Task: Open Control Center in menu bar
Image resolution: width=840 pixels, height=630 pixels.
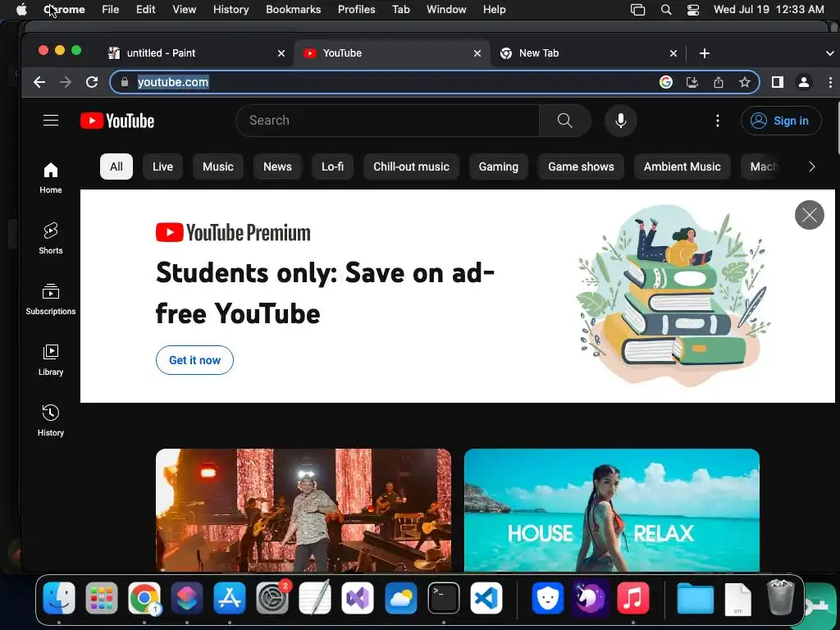Action: [x=693, y=9]
